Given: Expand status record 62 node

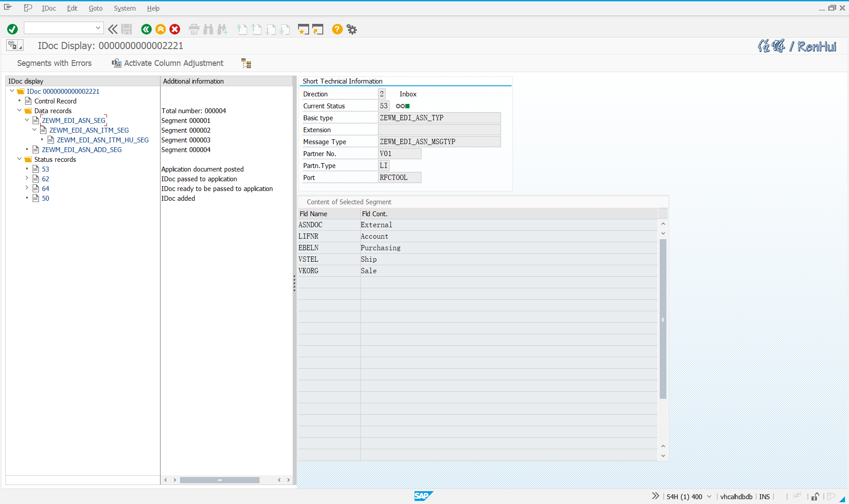Looking at the screenshot, I should 27,179.
